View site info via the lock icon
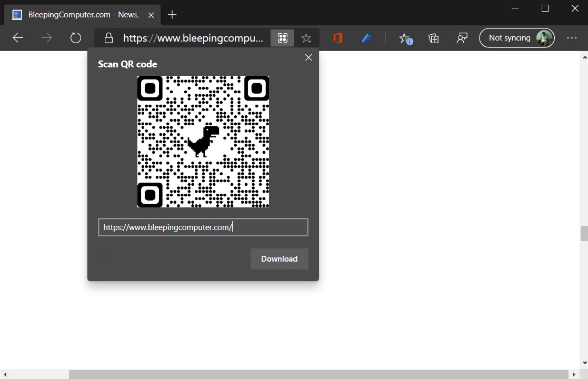 point(108,38)
